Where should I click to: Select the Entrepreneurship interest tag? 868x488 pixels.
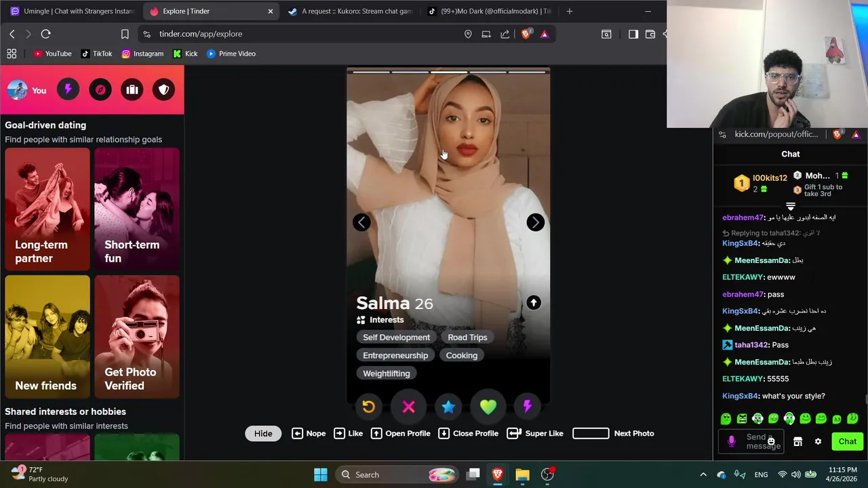(x=395, y=355)
